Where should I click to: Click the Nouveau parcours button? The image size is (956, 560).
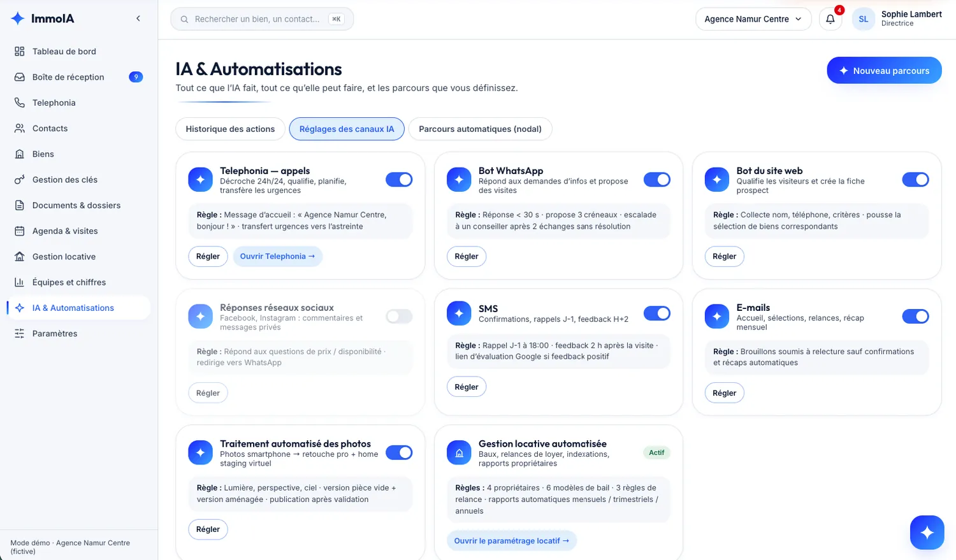pyautogui.click(x=884, y=71)
